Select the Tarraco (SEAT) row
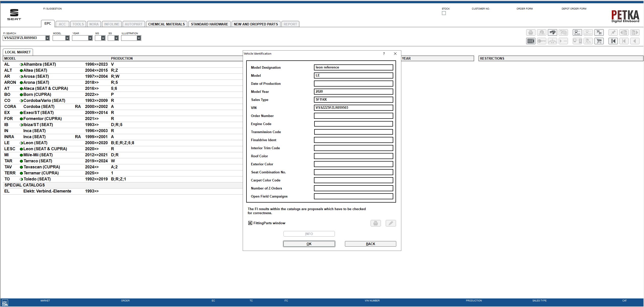644x307 pixels. tap(123, 161)
